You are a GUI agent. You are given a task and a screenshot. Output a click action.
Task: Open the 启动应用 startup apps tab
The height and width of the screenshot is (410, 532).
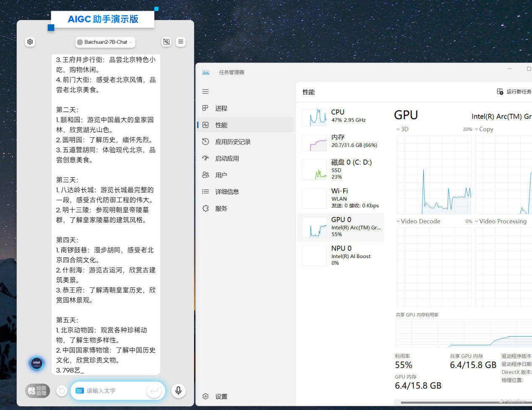227,159
